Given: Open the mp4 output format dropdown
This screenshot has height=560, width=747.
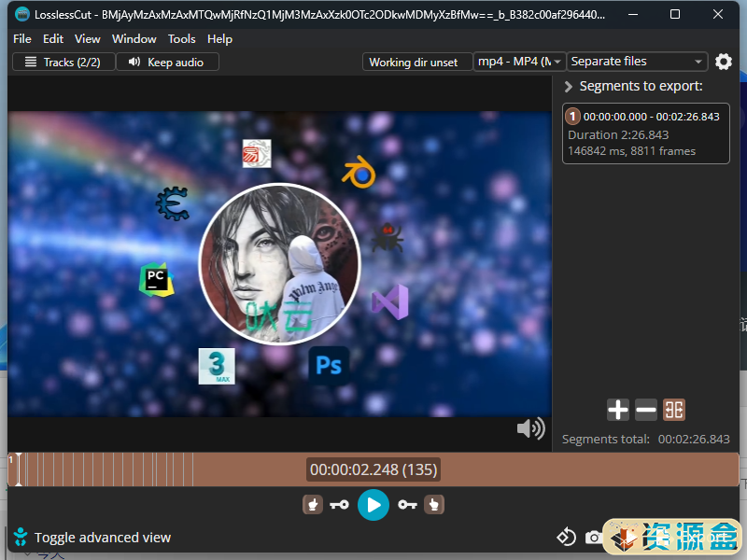Looking at the screenshot, I should pyautogui.click(x=519, y=62).
